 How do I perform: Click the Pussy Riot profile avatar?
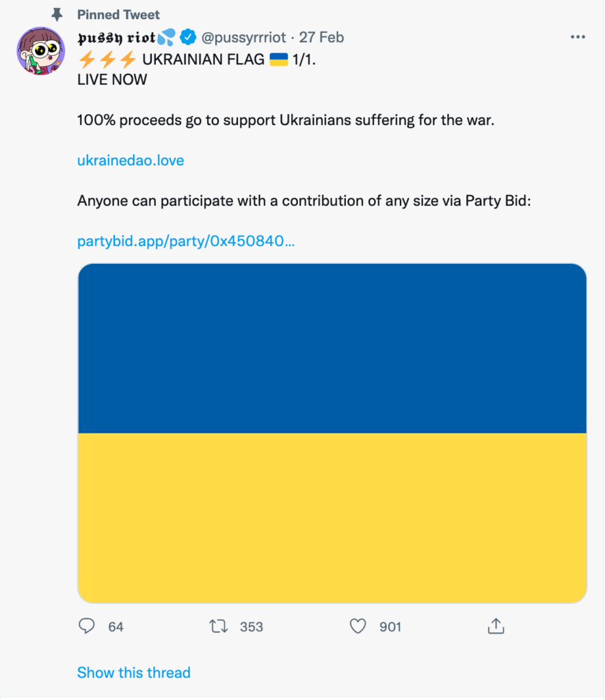[x=40, y=51]
